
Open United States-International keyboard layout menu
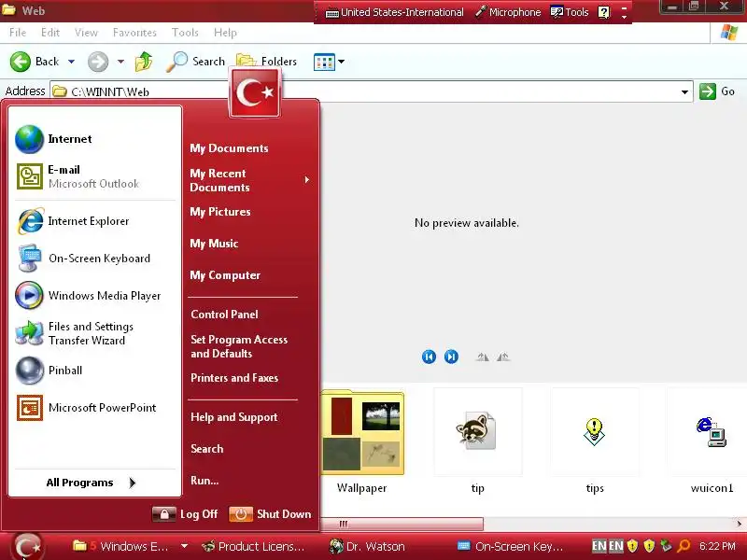click(394, 12)
